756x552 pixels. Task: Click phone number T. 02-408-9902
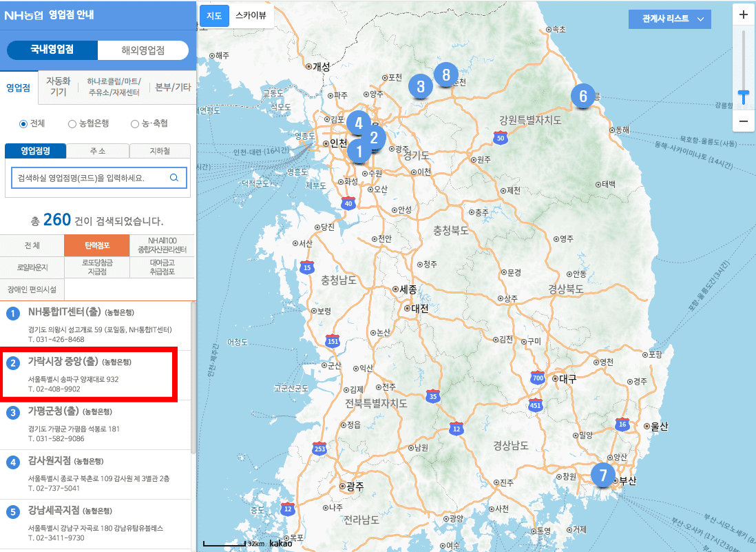click(54, 389)
